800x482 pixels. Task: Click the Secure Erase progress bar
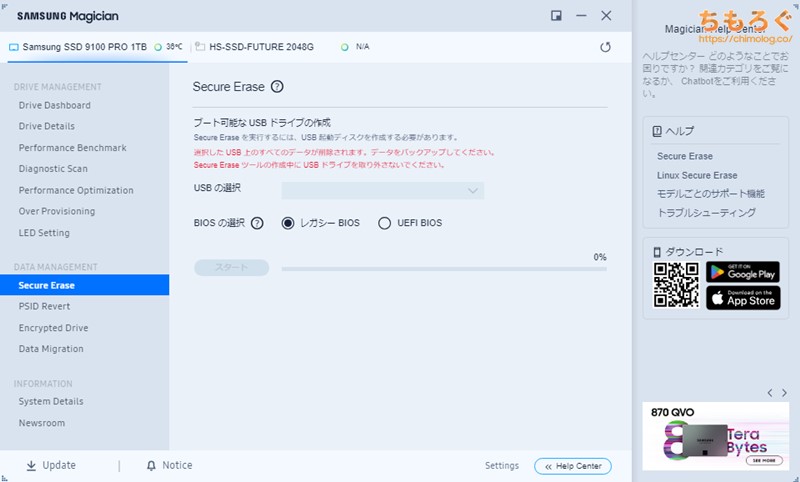point(444,269)
